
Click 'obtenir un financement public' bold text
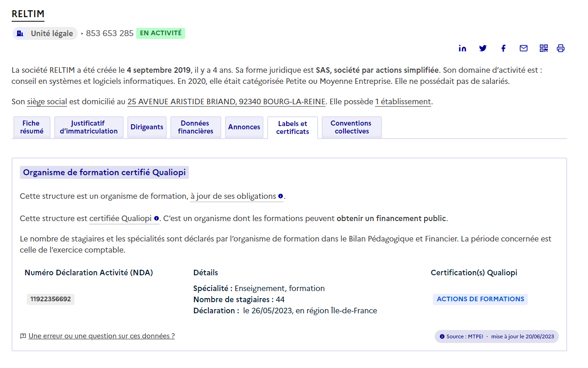(x=391, y=219)
